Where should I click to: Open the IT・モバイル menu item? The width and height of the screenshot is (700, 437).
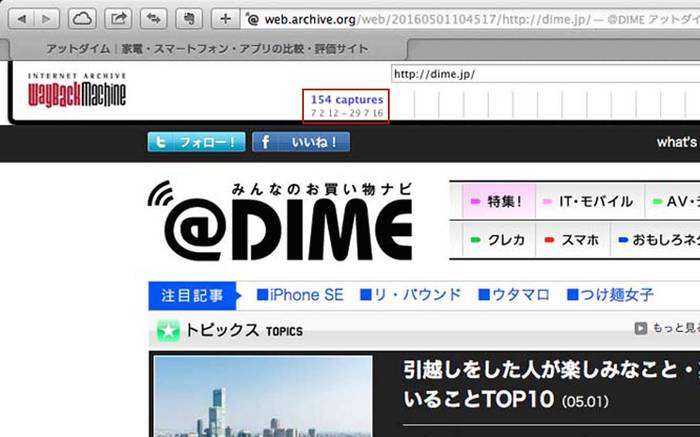(x=590, y=201)
